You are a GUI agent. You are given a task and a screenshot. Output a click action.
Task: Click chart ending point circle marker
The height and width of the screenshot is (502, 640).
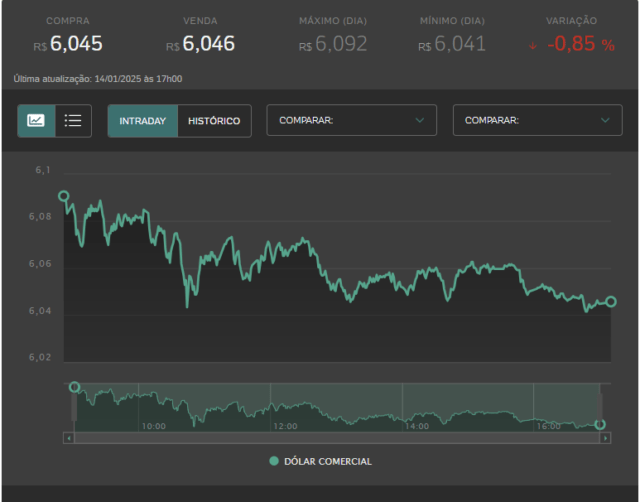coord(611,302)
